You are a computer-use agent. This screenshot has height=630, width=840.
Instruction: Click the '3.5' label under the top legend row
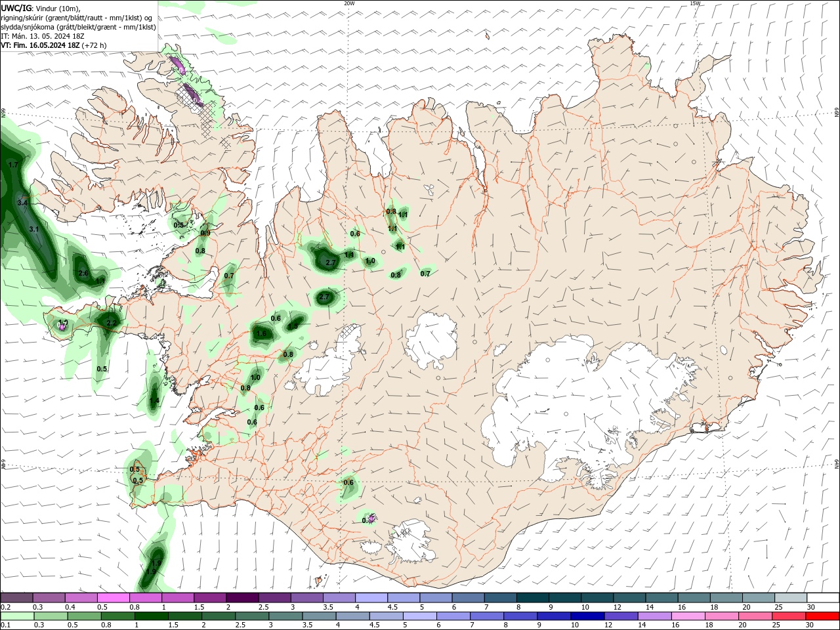pyautogui.click(x=328, y=607)
